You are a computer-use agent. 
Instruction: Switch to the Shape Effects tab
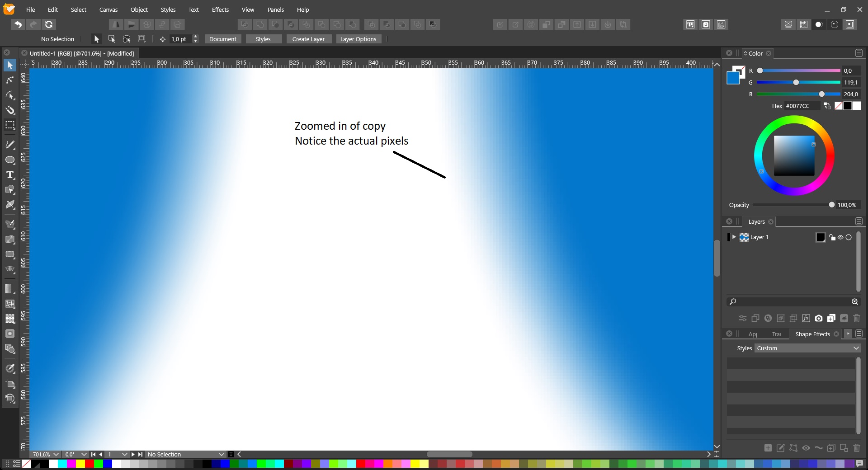[812, 334]
